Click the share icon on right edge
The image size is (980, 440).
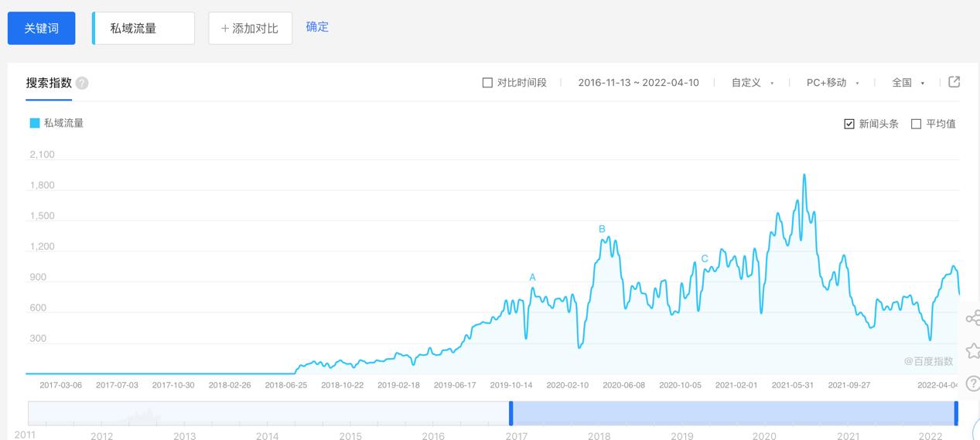pos(973,318)
